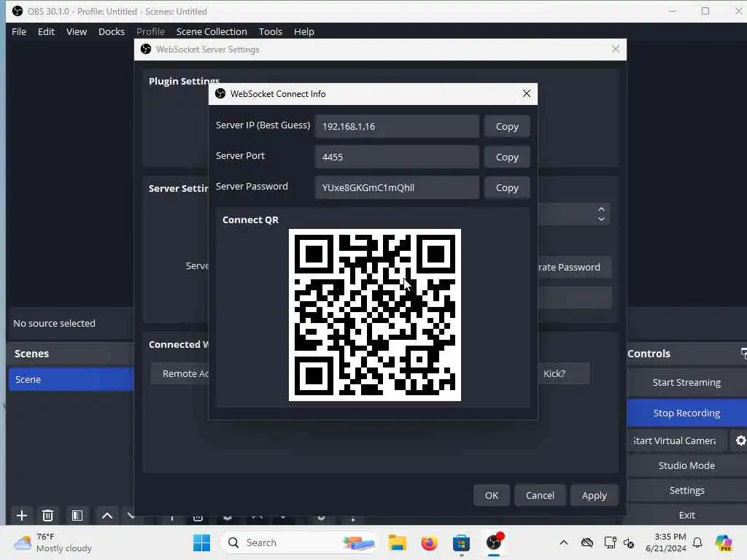The width and height of the screenshot is (747, 560).
Task: Open the View menu
Action: (76, 31)
